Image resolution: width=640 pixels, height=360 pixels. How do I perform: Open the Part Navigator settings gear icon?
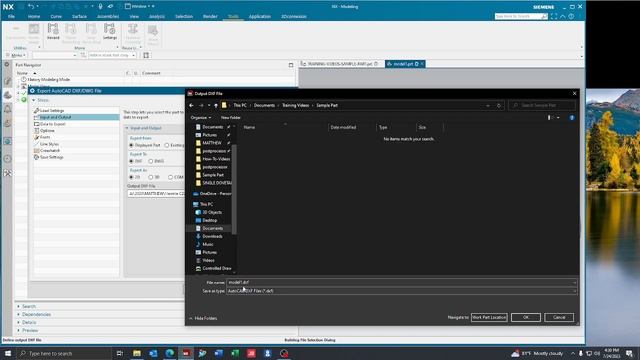tap(7, 64)
